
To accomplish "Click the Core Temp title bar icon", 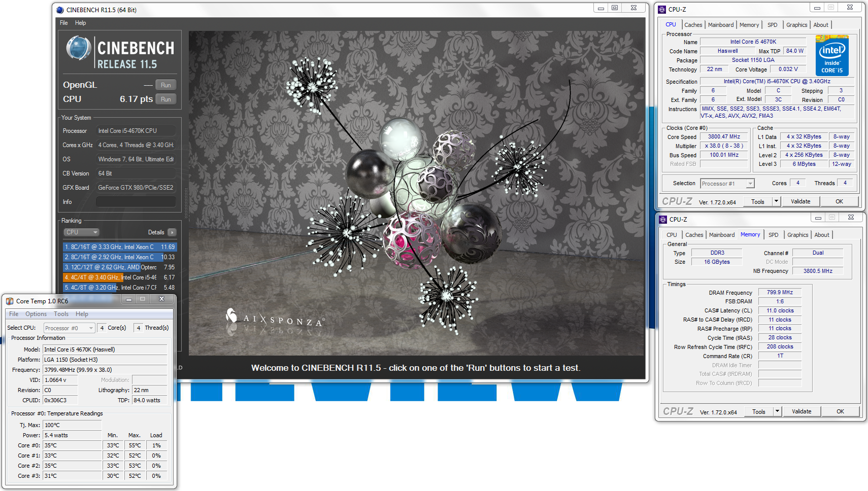I will point(10,301).
